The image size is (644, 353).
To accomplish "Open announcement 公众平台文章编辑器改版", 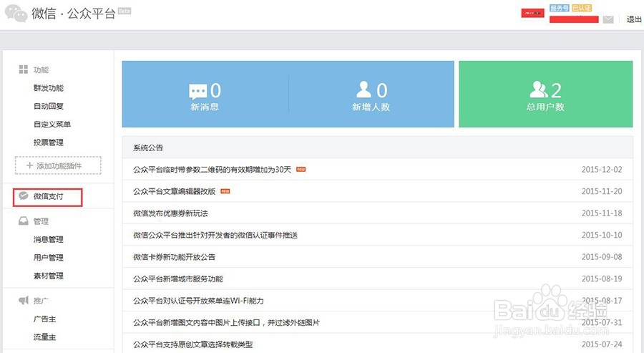I will (x=174, y=191).
